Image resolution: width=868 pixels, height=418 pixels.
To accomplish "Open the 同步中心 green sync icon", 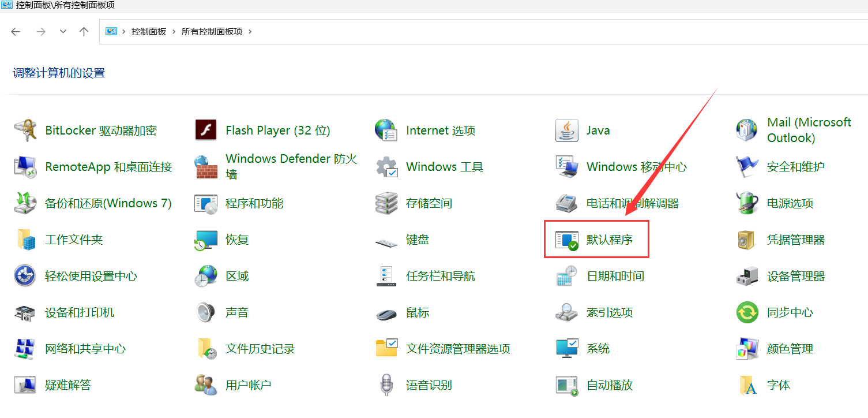I will (x=747, y=312).
